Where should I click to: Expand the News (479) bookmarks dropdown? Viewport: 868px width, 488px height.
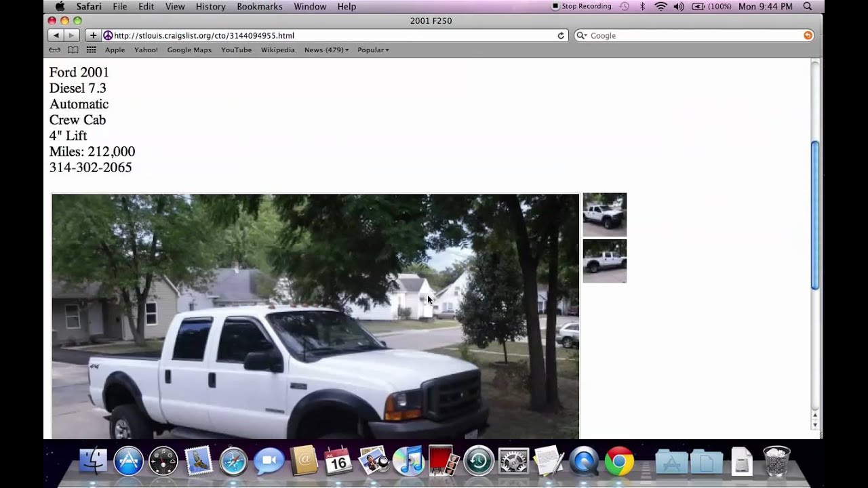point(326,49)
